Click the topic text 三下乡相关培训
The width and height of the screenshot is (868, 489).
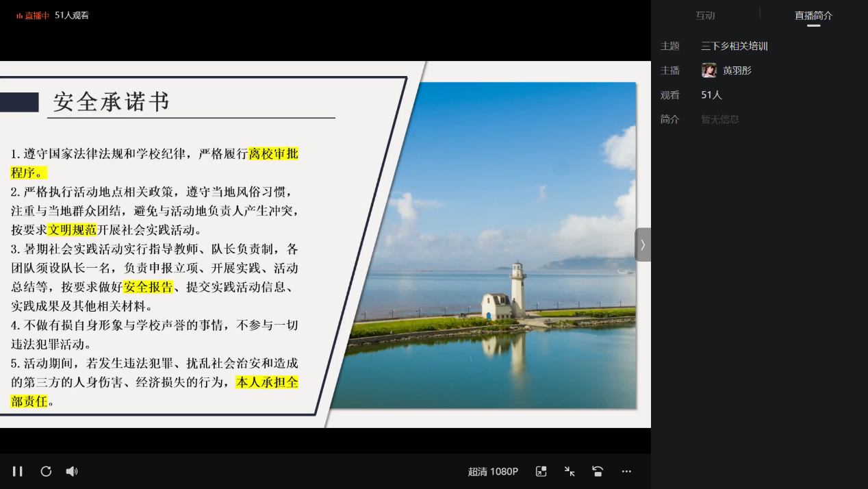point(735,46)
